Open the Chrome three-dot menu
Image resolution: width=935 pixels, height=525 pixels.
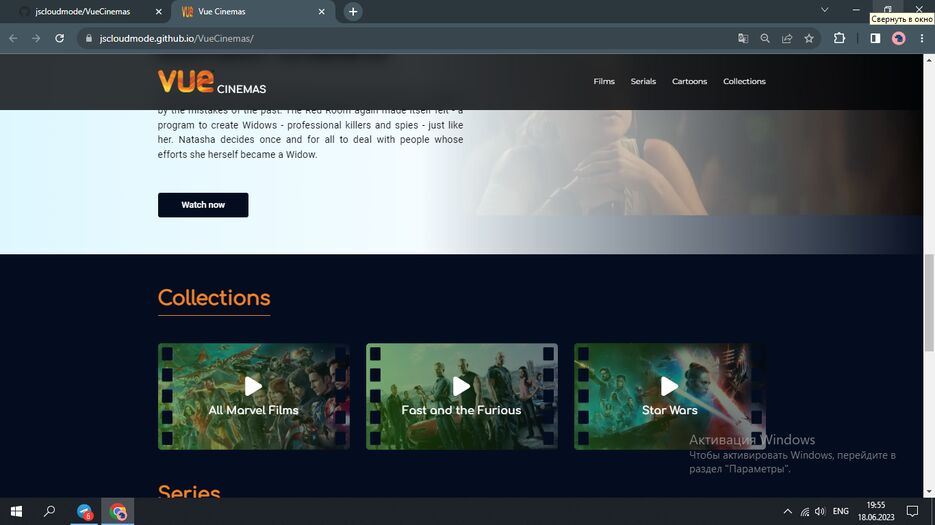tap(921, 38)
